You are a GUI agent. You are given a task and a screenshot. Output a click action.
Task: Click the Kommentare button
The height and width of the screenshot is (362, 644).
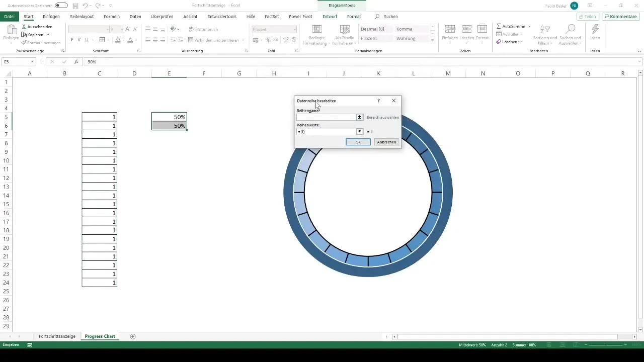[x=620, y=17]
